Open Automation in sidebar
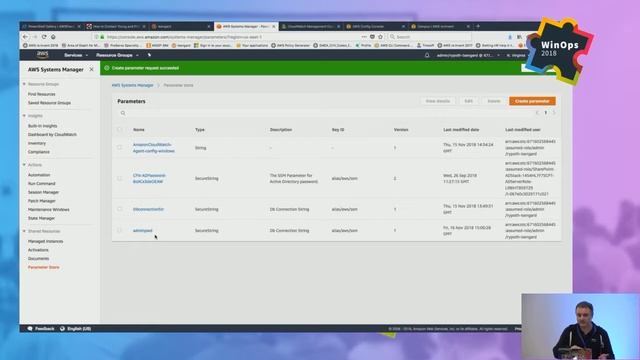This screenshot has width=640, height=360. click(x=39, y=175)
